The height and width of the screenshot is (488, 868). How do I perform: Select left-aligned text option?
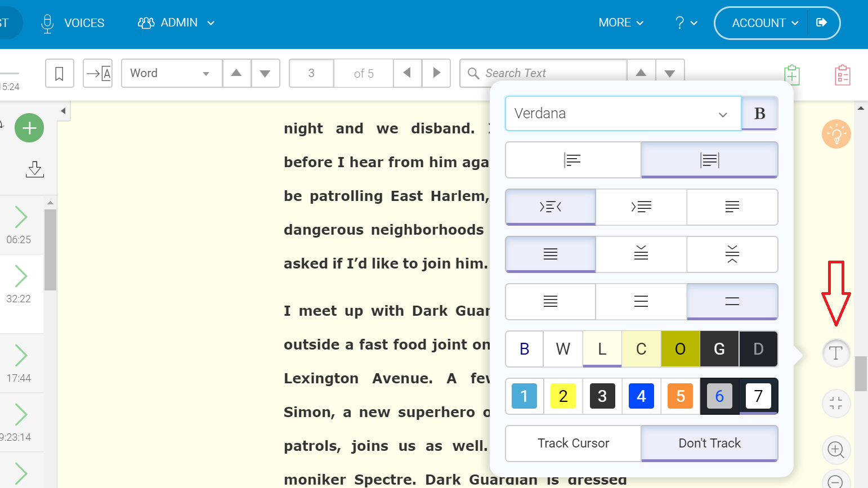tap(573, 160)
